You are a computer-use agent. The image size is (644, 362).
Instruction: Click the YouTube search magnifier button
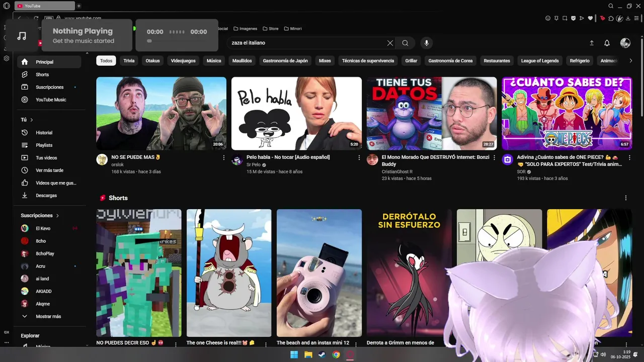(x=405, y=43)
